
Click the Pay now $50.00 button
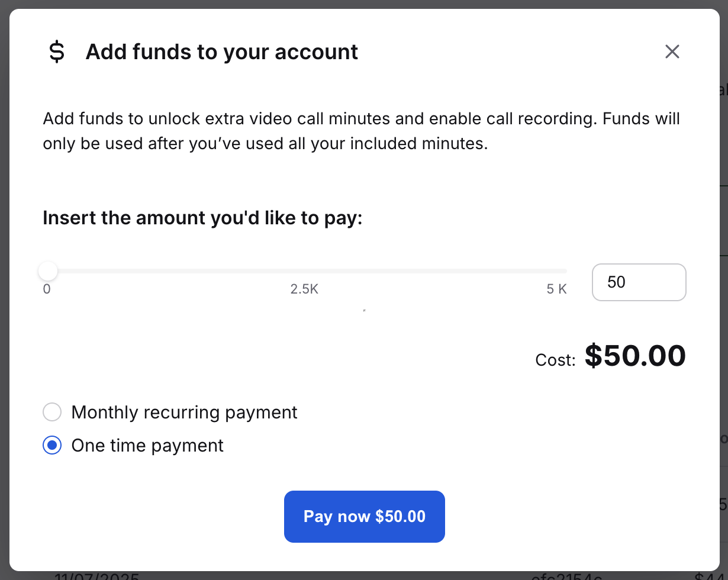pos(364,516)
